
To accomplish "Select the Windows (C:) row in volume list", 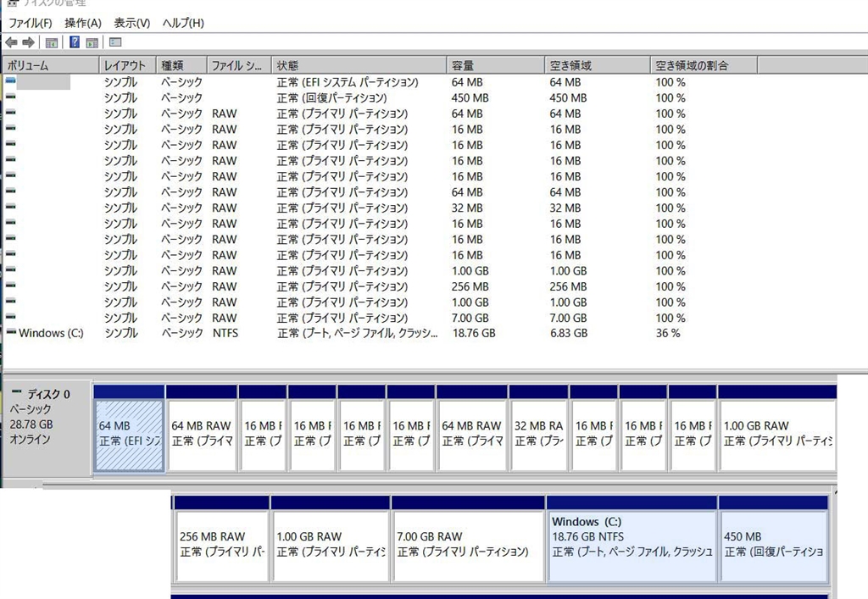I will pyautogui.click(x=51, y=334).
